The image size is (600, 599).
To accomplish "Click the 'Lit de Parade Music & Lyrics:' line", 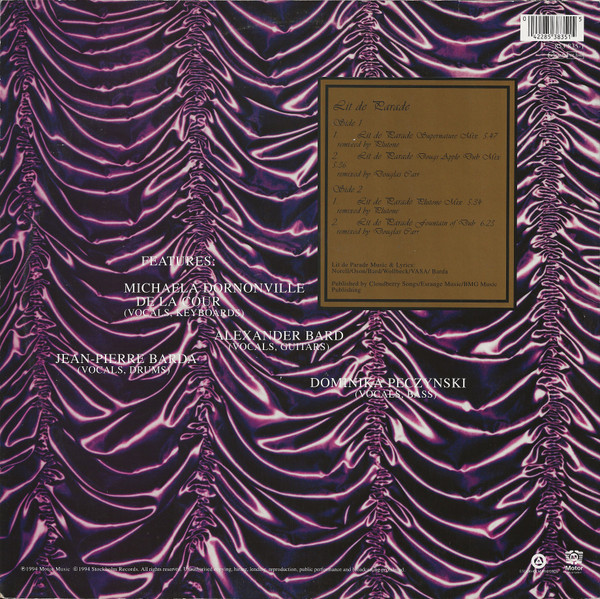I will (x=374, y=265).
